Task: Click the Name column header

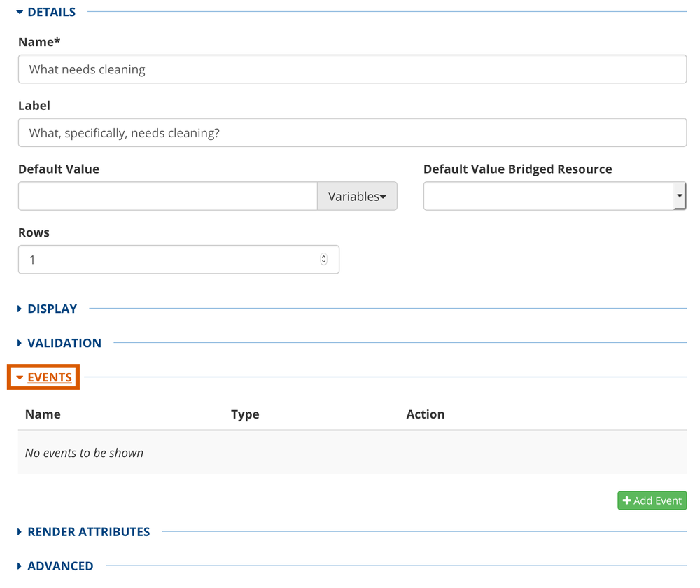Action: [43, 414]
